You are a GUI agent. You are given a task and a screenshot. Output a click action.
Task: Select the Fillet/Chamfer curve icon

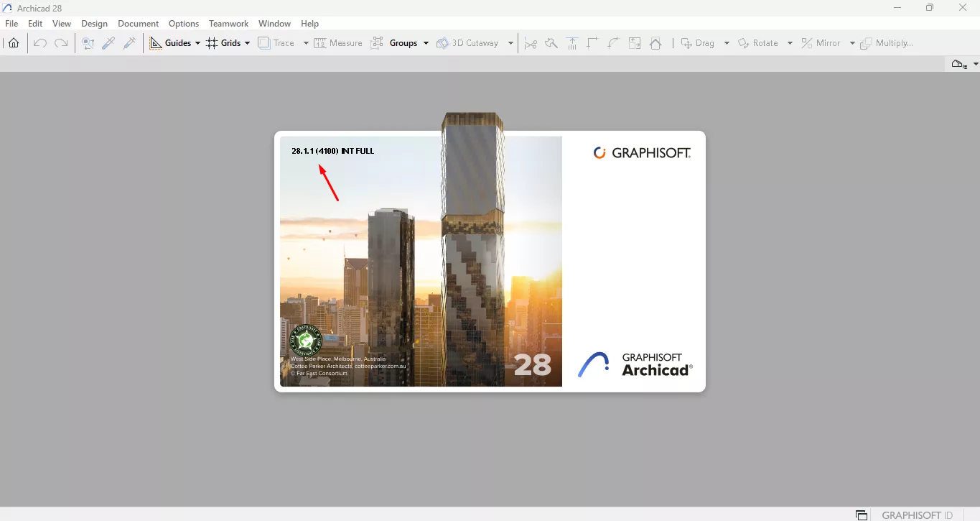(x=614, y=43)
